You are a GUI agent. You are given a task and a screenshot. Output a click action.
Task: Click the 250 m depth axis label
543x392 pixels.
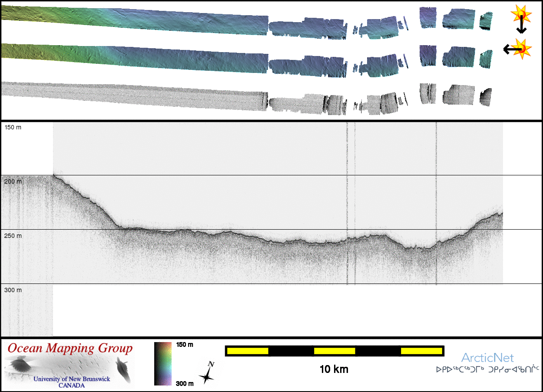tap(13, 236)
